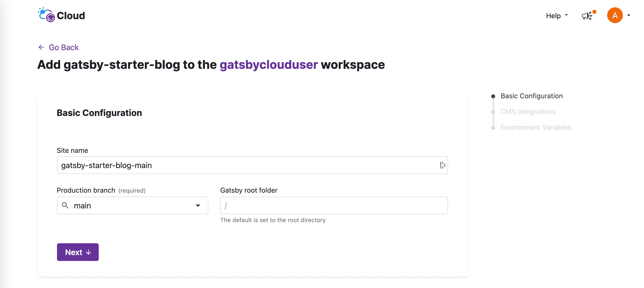This screenshot has height=288, width=644.
Task: Open the Help menu
Action: click(x=553, y=16)
